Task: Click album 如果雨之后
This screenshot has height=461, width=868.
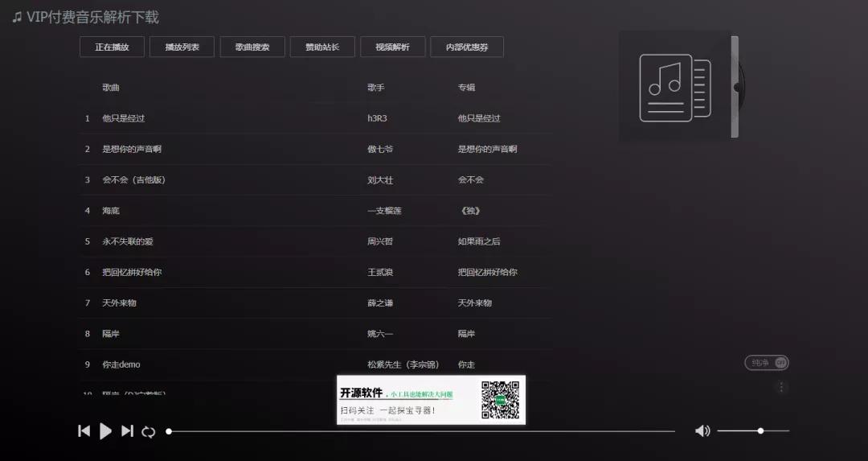Action: pos(479,241)
